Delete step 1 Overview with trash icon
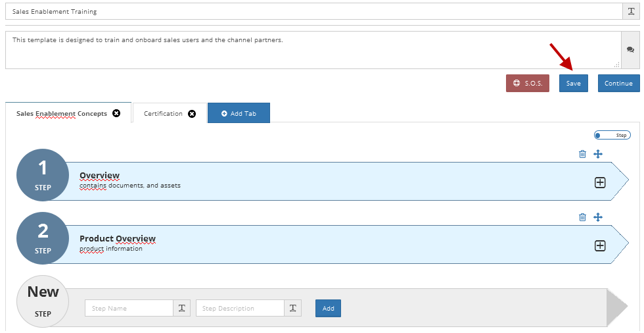Image resolution: width=644 pixels, height=333 pixels. point(582,154)
